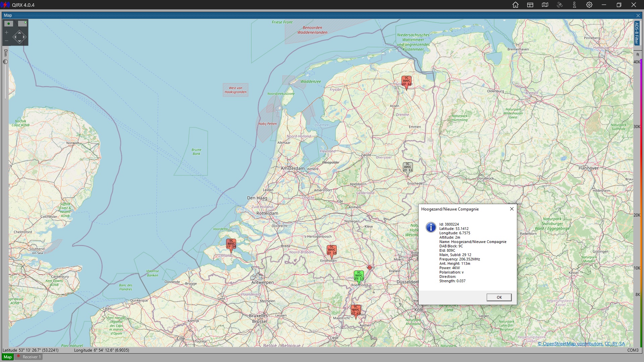The image size is (644, 362).
Task: Expand the ADS-B Filter side panel
Action: click(x=637, y=33)
